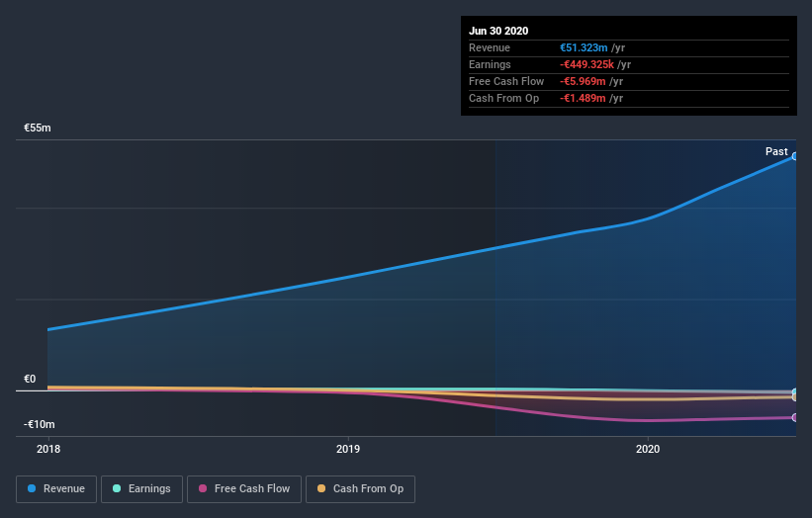Screen dimensions: 812x518
Task: Click the -€1.489m cash from op value
Action: [x=583, y=98]
